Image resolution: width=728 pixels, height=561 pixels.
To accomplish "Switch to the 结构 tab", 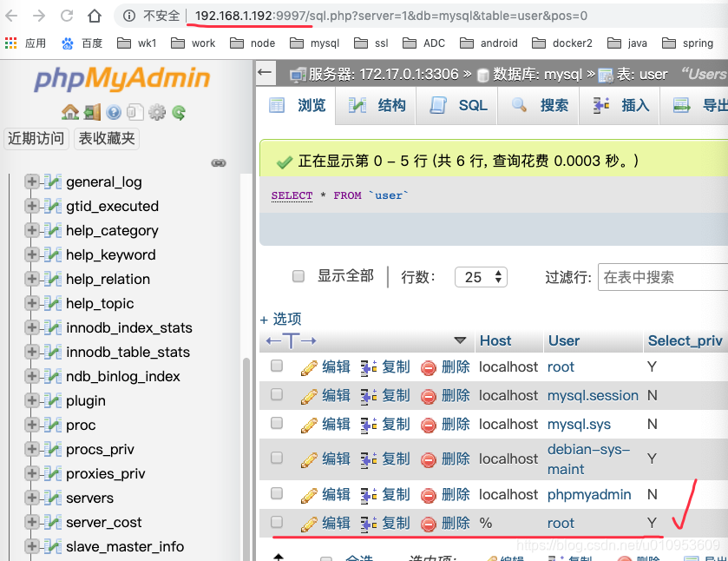I will pos(376,105).
